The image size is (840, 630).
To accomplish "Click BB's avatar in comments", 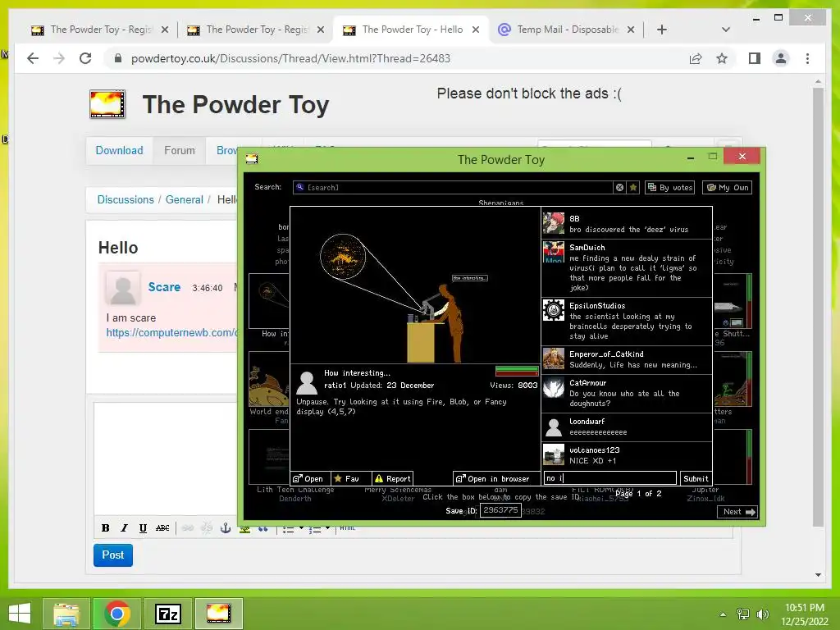I will tap(554, 224).
